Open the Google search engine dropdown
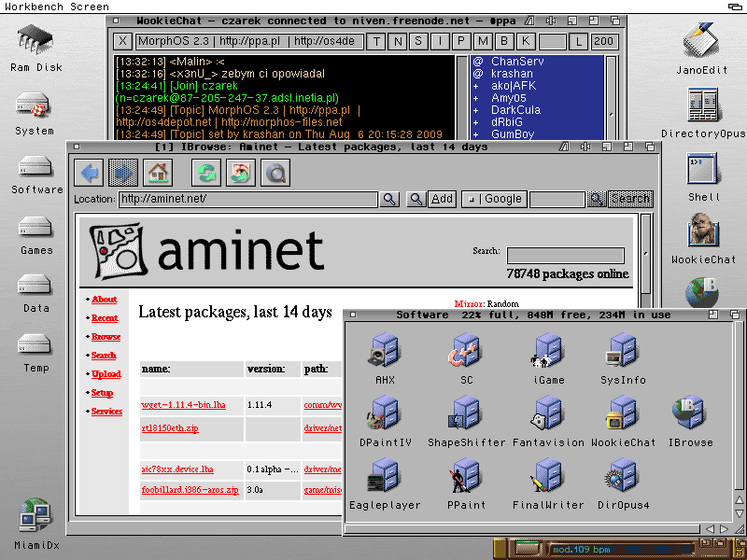747x560 pixels. 495,199
